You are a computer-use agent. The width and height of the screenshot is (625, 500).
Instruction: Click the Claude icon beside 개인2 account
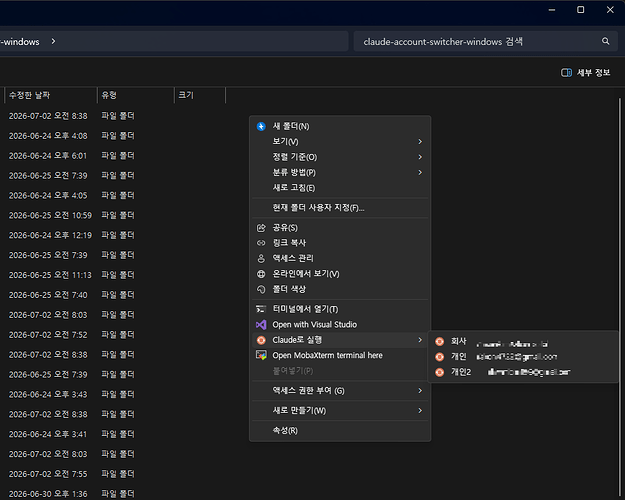tap(439, 372)
